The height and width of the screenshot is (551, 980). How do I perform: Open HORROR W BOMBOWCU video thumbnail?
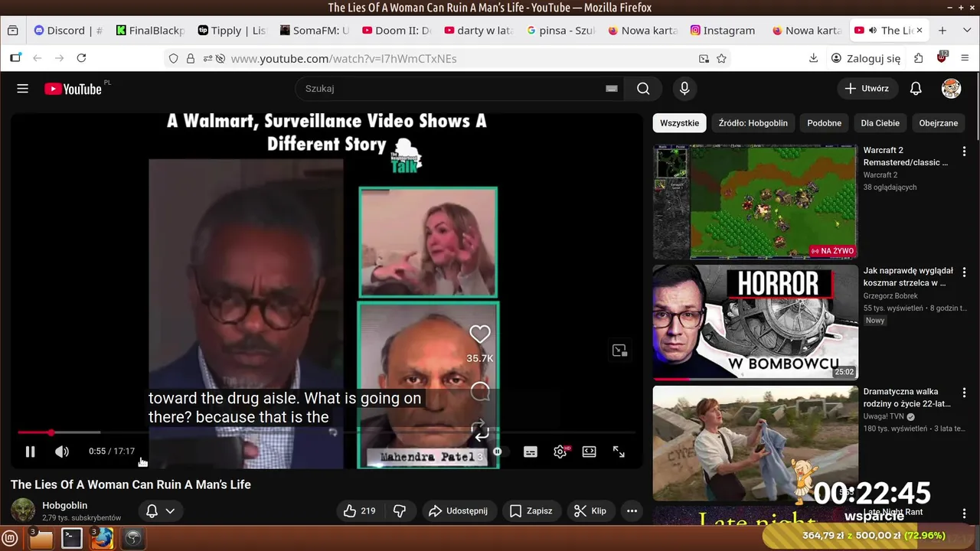pyautogui.click(x=755, y=322)
